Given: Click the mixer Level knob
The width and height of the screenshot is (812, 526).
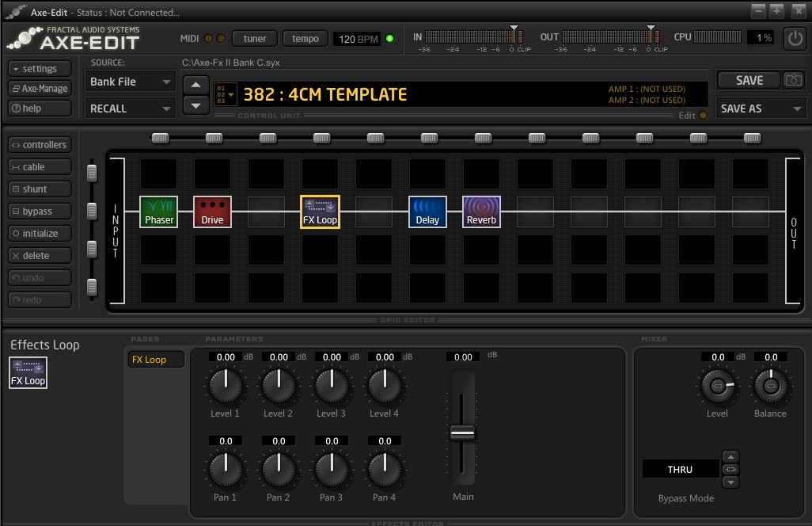Looking at the screenshot, I should 718,386.
